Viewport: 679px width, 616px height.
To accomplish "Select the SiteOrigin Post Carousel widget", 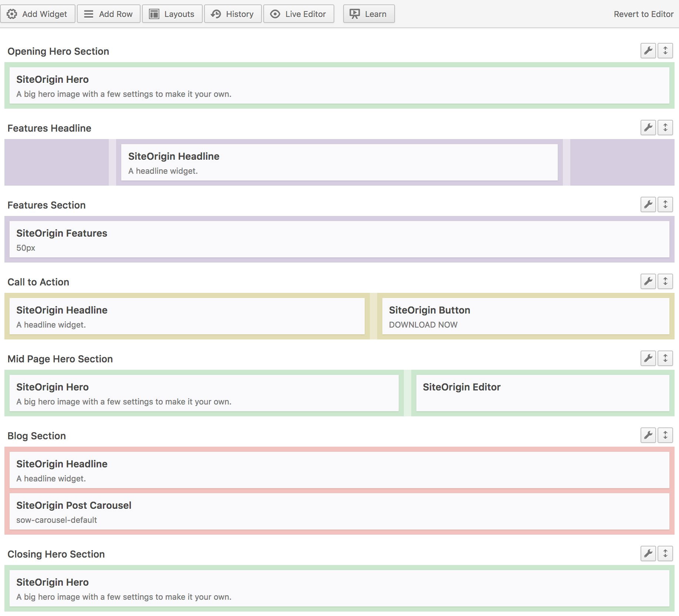I will [x=339, y=512].
